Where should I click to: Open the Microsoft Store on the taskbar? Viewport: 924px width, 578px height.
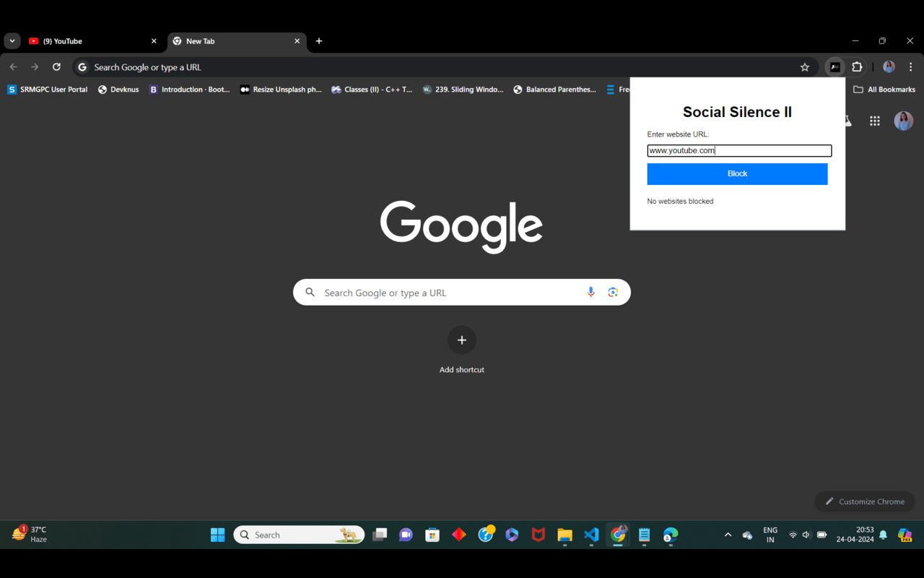click(432, 535)
